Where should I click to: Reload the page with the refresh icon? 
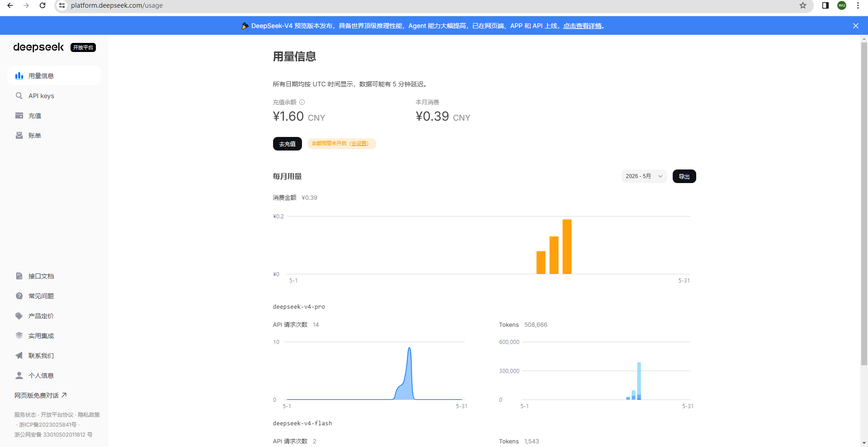click(42, 5)
